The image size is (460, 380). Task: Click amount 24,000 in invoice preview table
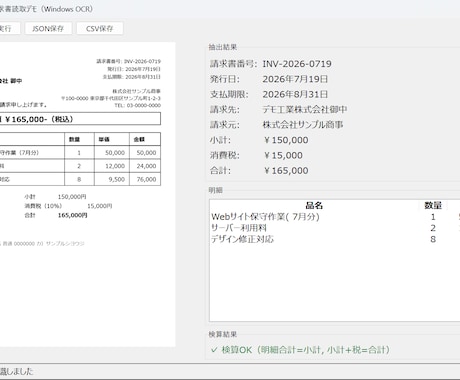click(146, 166)
